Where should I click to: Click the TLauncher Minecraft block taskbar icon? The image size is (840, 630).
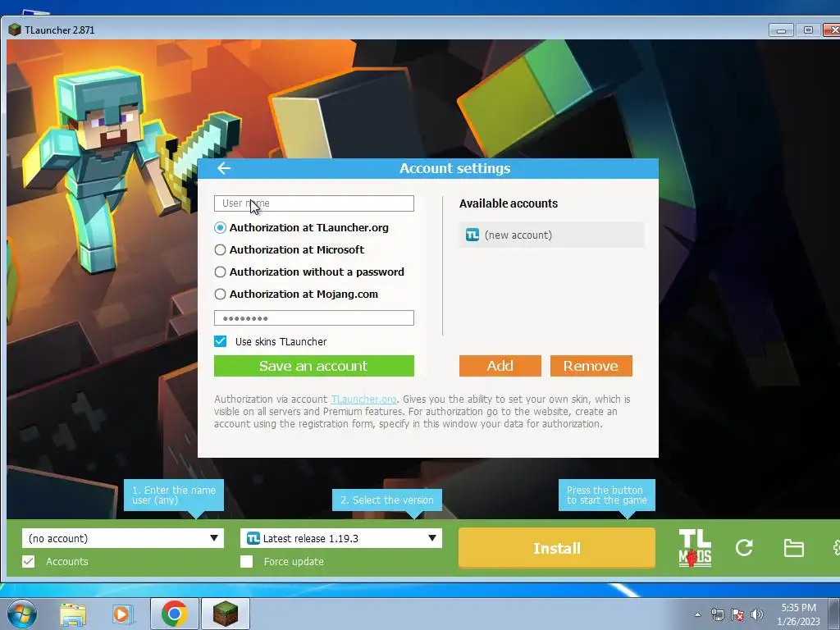click(x=225, y=614)
